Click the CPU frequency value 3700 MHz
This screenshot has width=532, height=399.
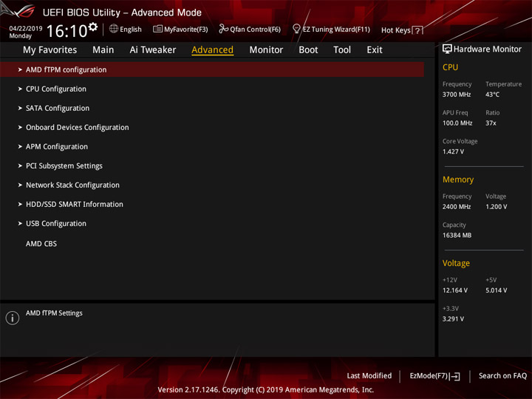tap(457, 95)
